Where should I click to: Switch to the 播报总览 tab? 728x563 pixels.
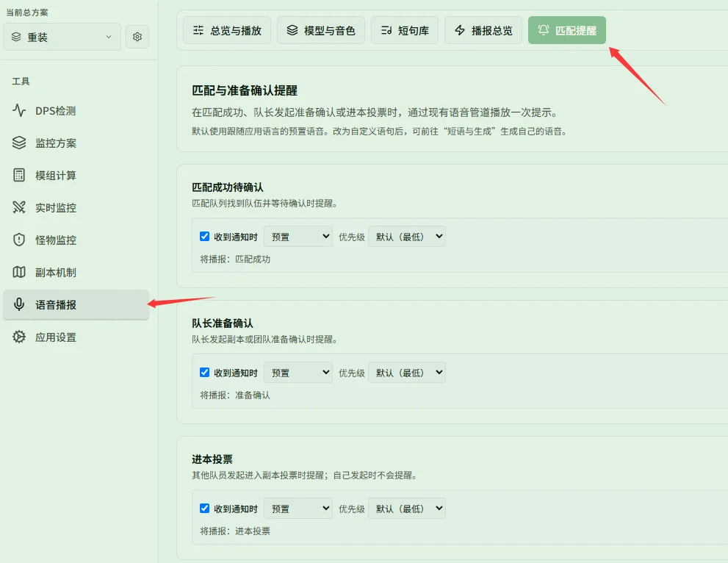coord(483,30)
